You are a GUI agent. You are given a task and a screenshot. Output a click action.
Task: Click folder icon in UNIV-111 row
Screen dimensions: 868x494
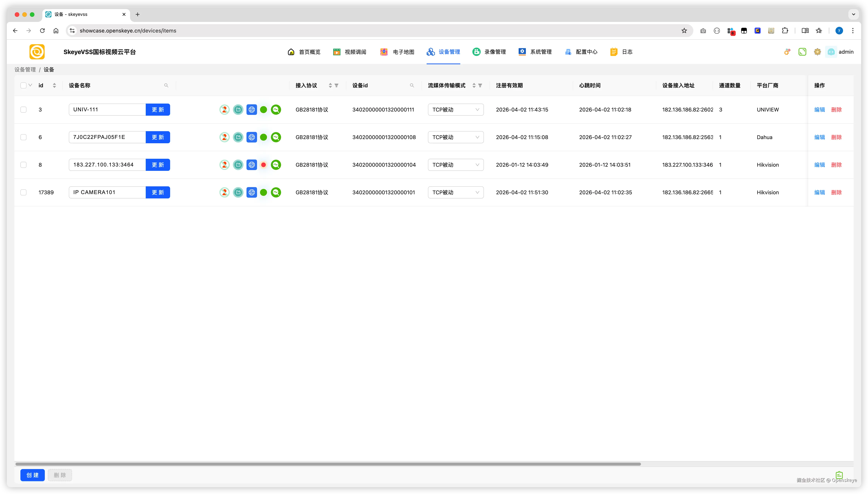tap(238, 110)
